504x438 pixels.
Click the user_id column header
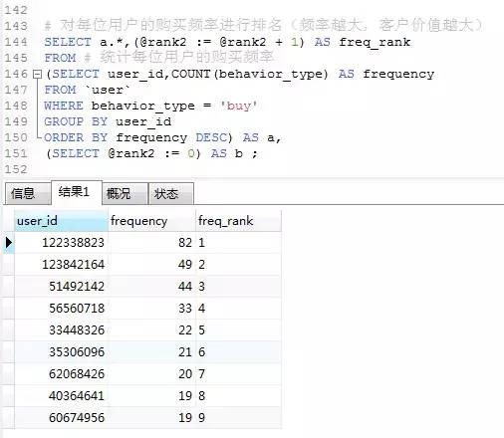click(61, 221)
